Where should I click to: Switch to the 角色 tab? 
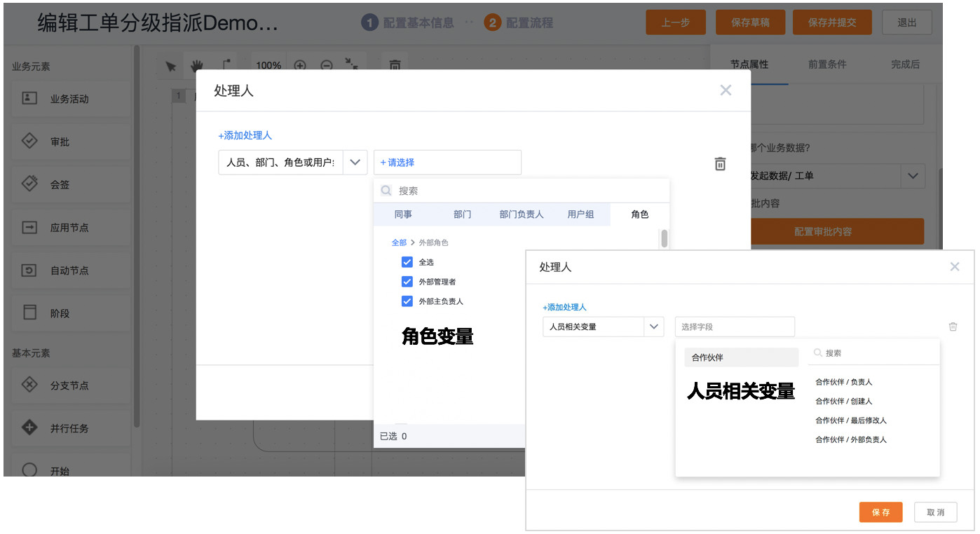point(640,214)
